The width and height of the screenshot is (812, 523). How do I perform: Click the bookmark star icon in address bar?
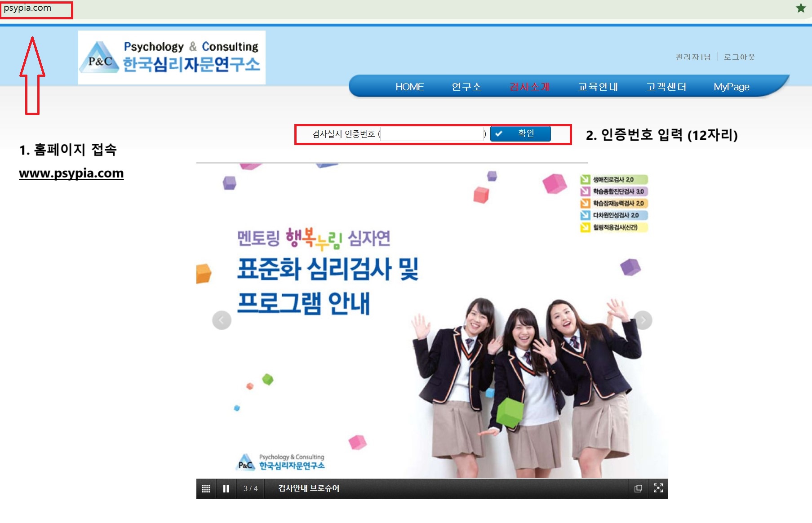tap(800, 8)
